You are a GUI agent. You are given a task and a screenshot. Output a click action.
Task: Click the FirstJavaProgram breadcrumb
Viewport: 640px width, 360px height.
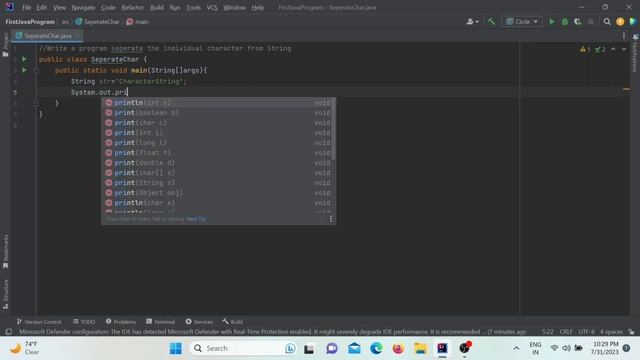tap(30, 22)
